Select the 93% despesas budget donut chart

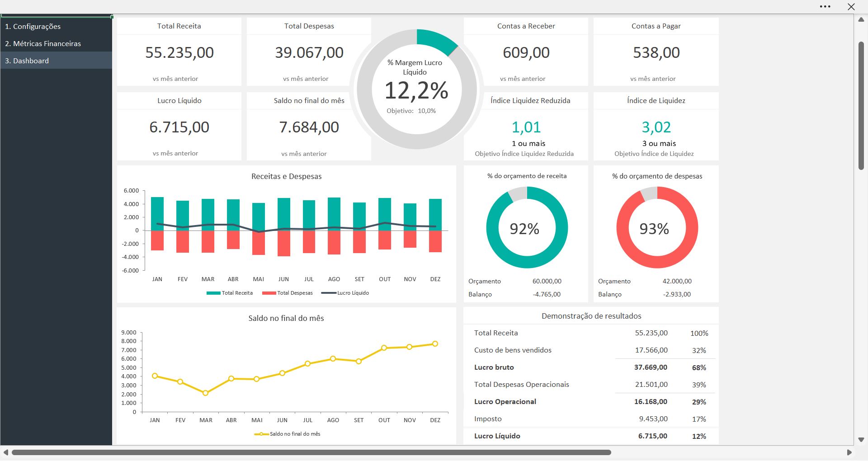(x=657, y=227)
